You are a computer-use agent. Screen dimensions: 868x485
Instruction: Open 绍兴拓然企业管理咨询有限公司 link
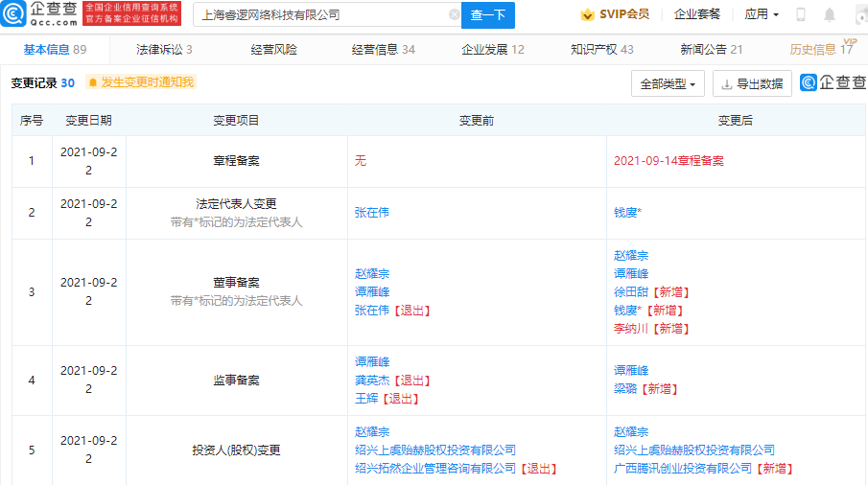tap(435, 469)
